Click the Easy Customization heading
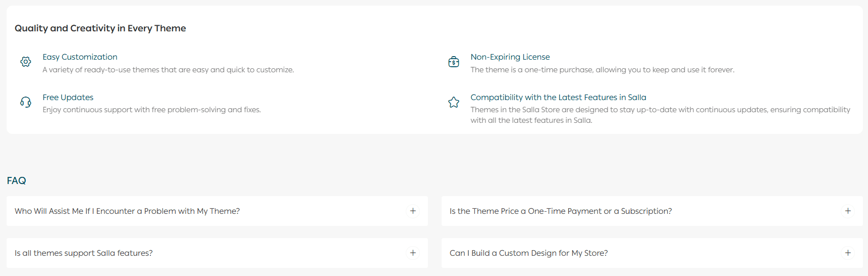 pos(80,57)
